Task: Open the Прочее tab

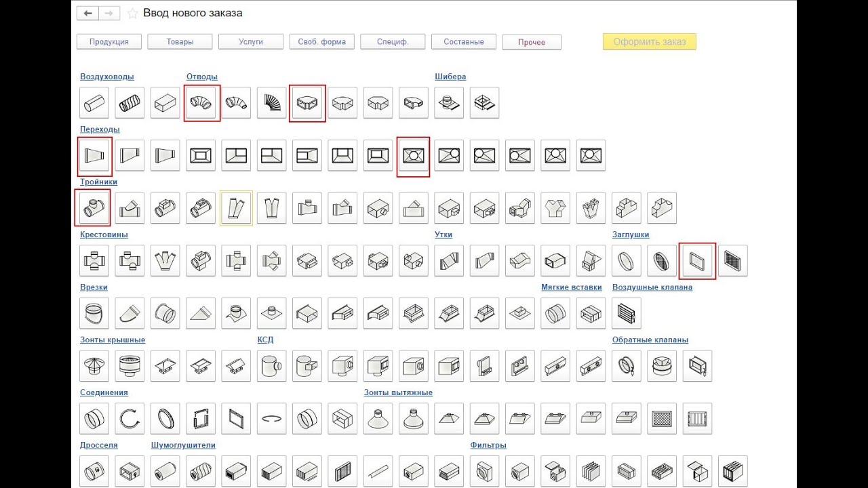Action: coord(532,42)
